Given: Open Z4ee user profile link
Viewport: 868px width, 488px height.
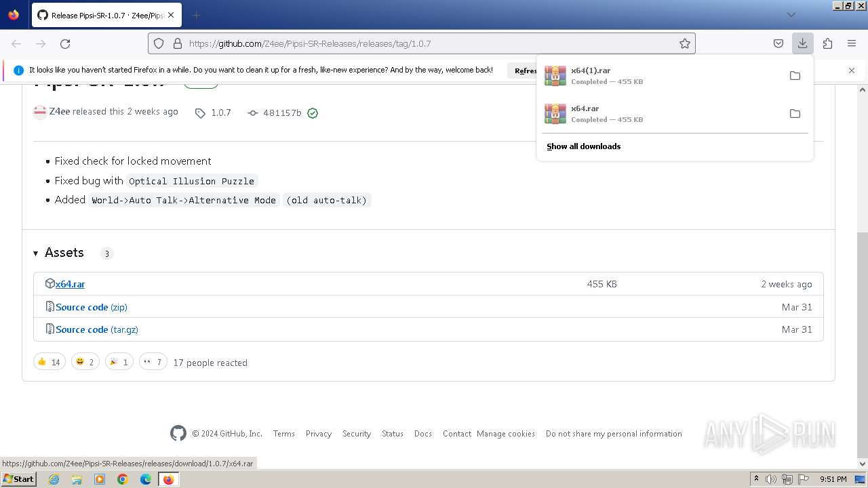Looking at the screenshot, I should pos(60,111).
